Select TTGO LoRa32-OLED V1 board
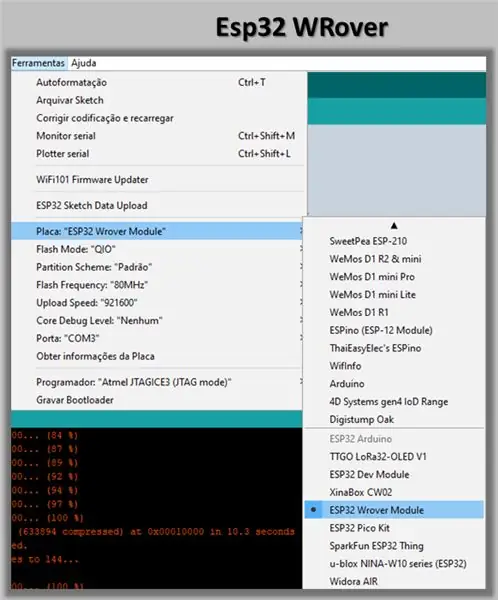The height and width of the screenshot is (600, 498). (x=394, y=457)
